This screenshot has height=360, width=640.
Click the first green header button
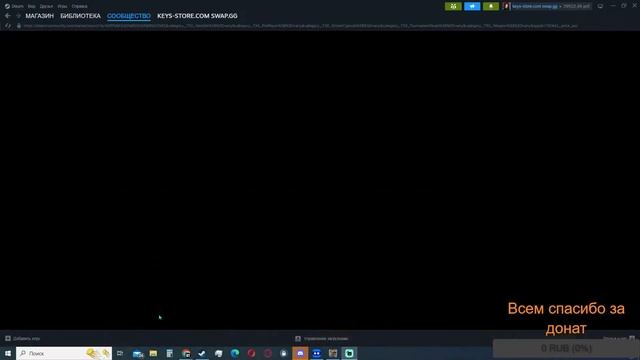click(x=453, y=6)
